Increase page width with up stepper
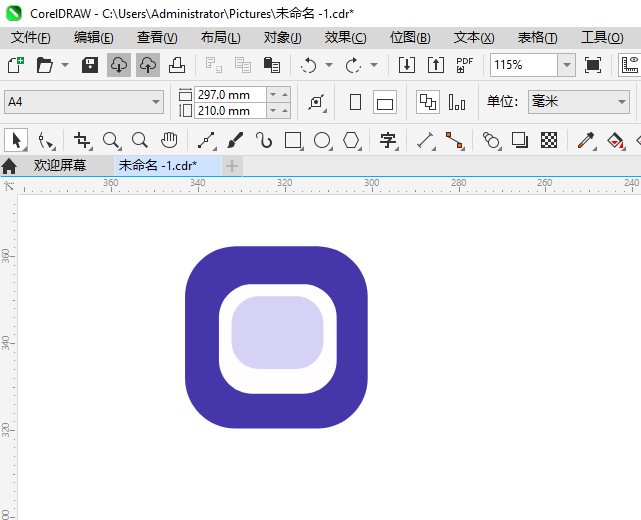 pyautogui.click(x=285, y=95)
